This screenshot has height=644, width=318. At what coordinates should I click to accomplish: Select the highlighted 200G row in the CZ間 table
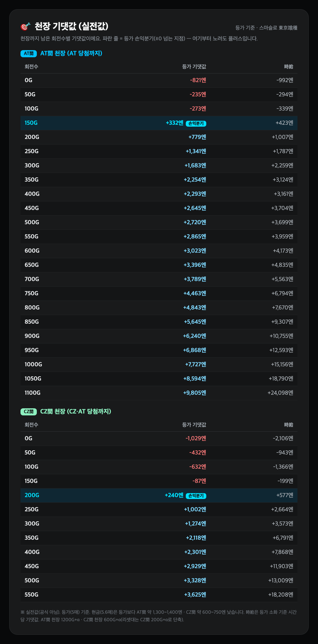pyautogui.click(x=159, y=495)
